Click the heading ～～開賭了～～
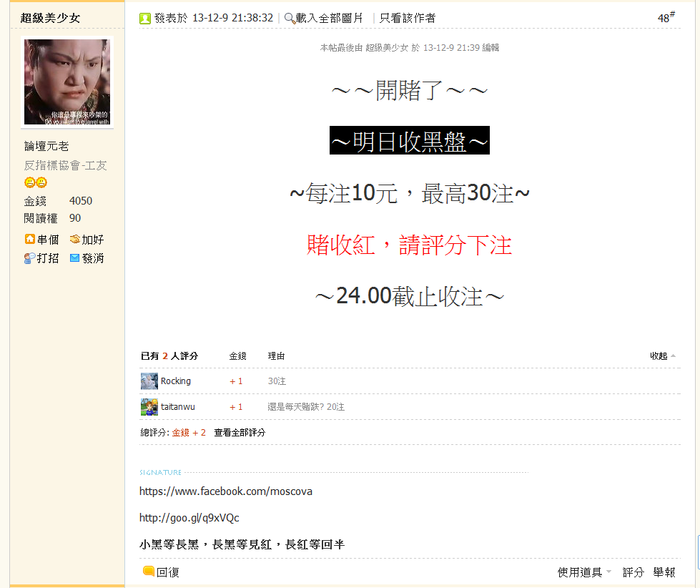This screenshot has height=588, width=700. point(410,91)
